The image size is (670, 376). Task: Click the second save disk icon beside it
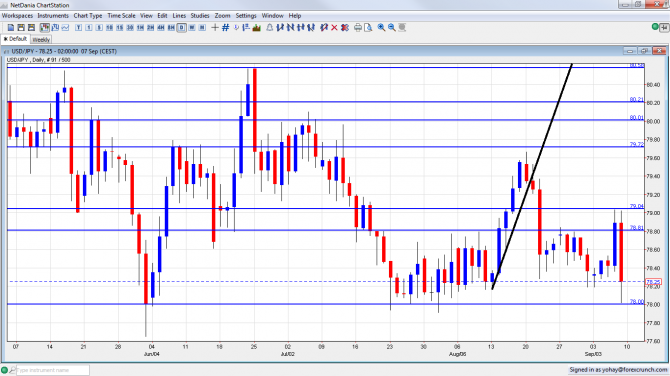pyautogui.click(x=31, y=27)
